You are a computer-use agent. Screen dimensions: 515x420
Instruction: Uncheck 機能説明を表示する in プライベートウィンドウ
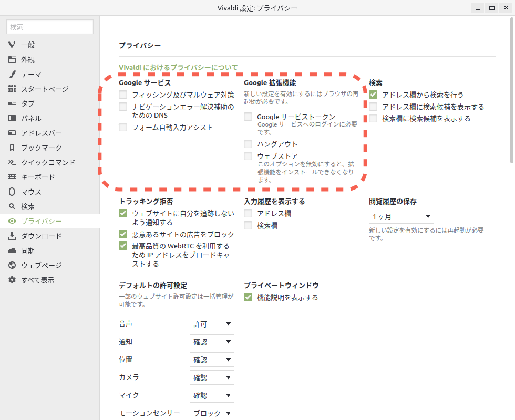[248, 297]
